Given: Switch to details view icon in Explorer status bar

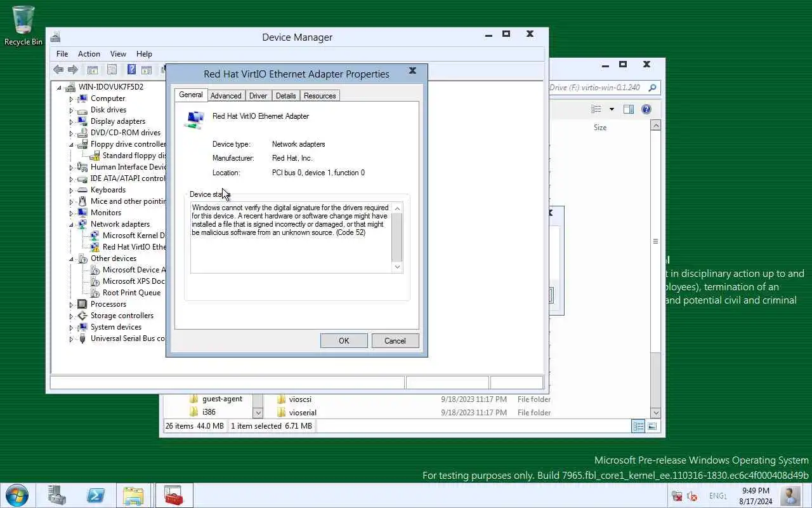Looking at the screenshot, I should tap(638, 426).
